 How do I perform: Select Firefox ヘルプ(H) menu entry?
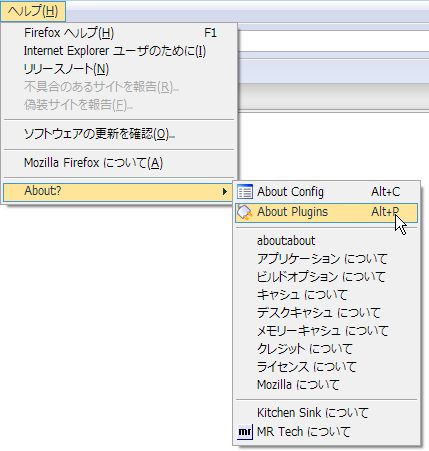(119, 33)
